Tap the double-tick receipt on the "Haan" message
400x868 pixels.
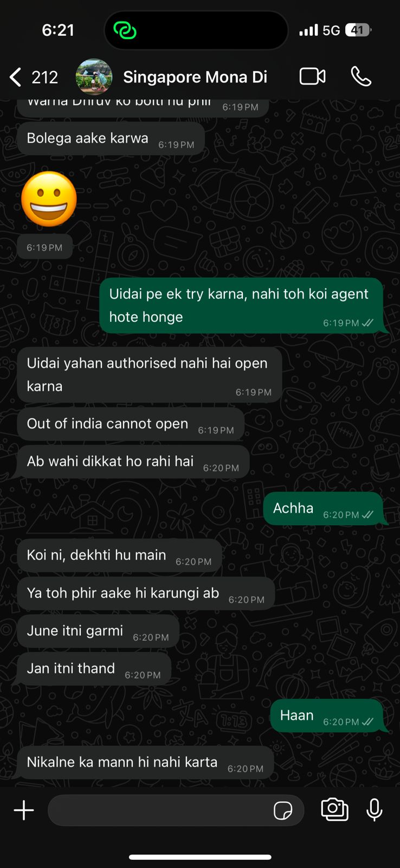coord(367,722)
